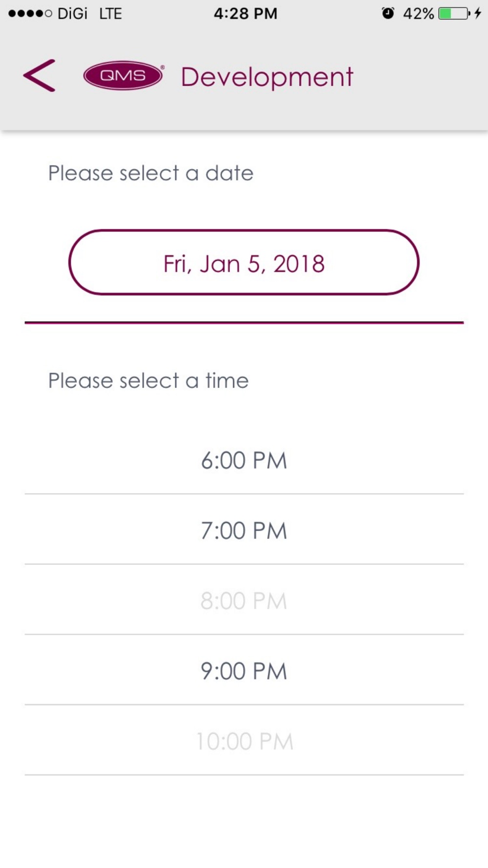Select the 9:00 PM time slot
The height and width of the screenshot is (868, 488).
(244, 670)
